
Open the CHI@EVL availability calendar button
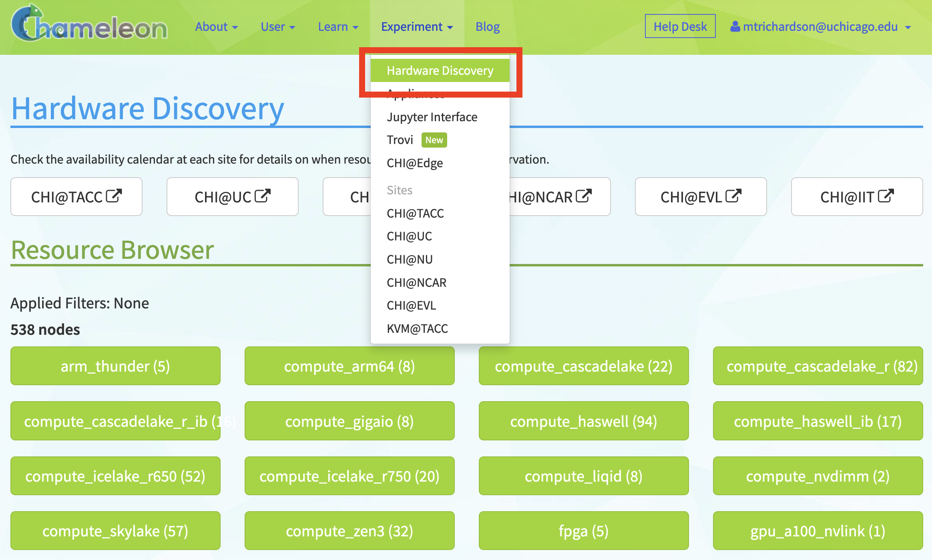pyautogui.click(x=701, y=197)
